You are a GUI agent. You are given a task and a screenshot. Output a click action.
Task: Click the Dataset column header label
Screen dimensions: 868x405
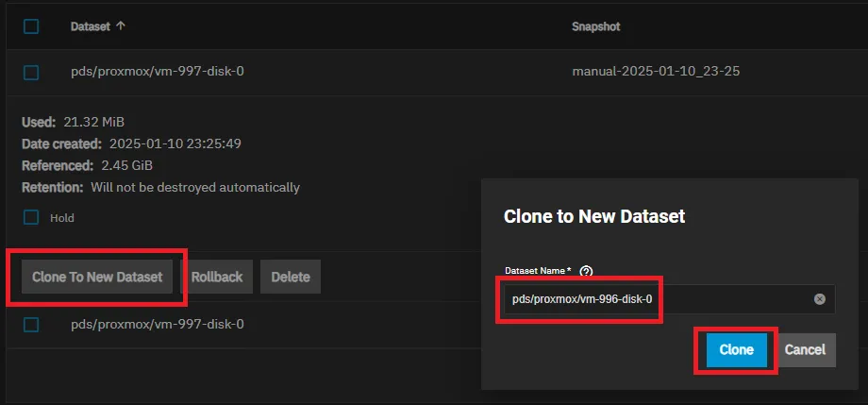[x=90, y=26]
